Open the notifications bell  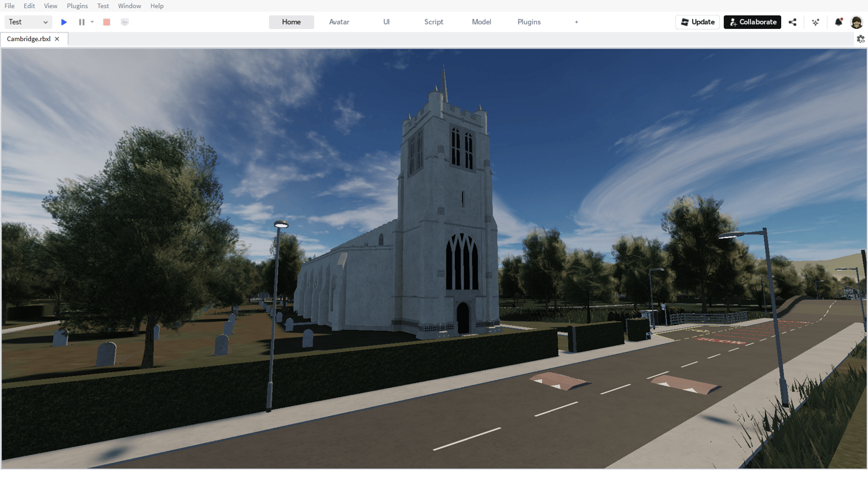point(838,22)
